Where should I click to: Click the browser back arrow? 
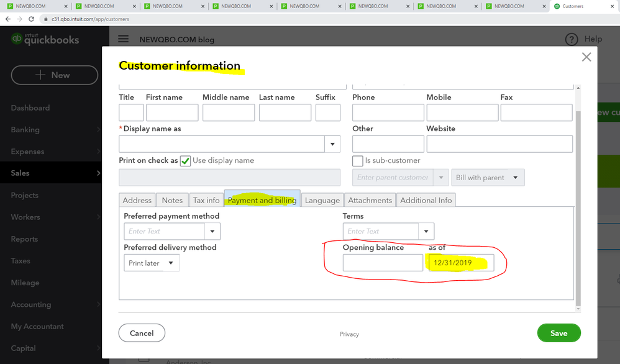pyautogui.click(x=8, y=19)
